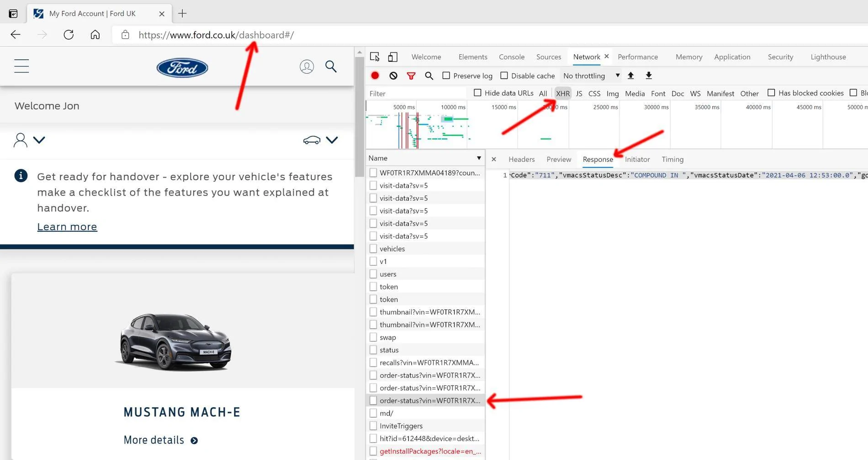Export HAR file download arrow
The image size is (868, 460).
649,75
